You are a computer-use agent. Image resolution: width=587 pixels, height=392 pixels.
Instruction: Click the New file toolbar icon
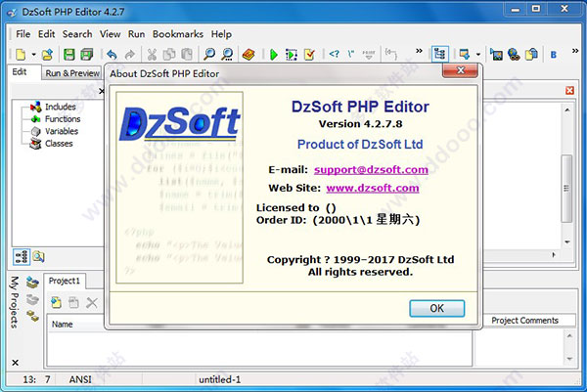click(x=21, y=55)
